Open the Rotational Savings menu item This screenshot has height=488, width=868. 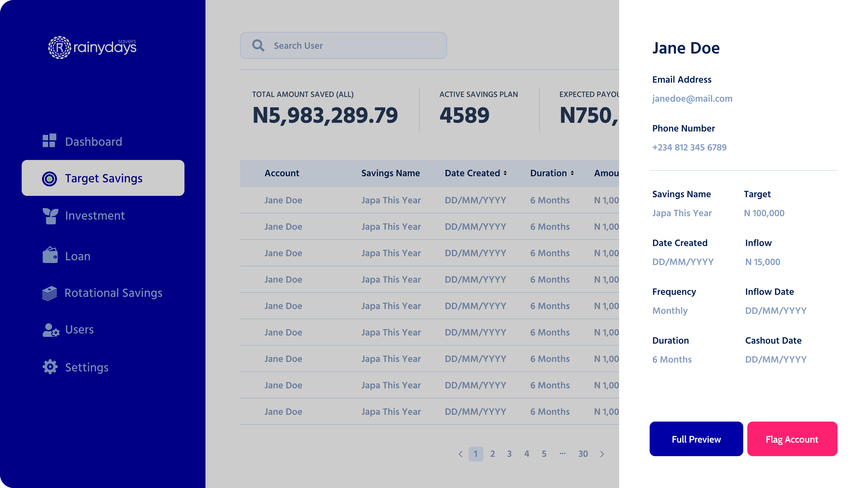pos(113,293)
